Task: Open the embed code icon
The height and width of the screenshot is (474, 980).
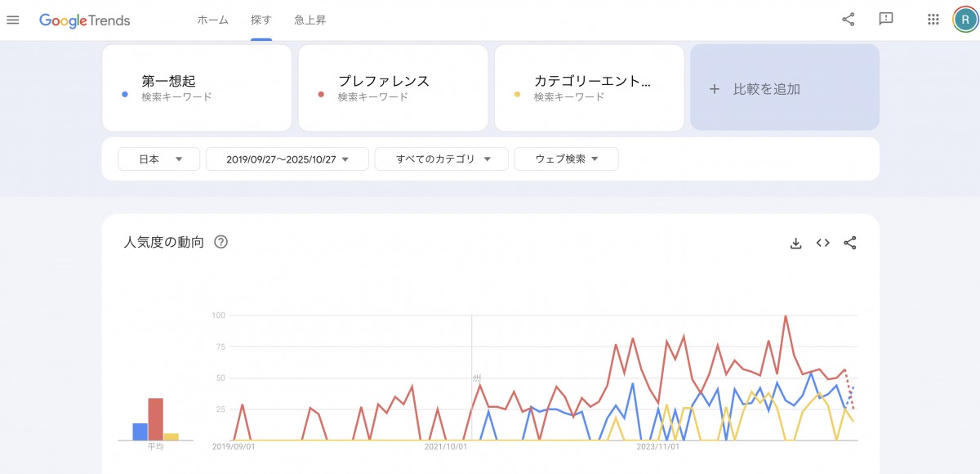Action: tap(823, 243)
